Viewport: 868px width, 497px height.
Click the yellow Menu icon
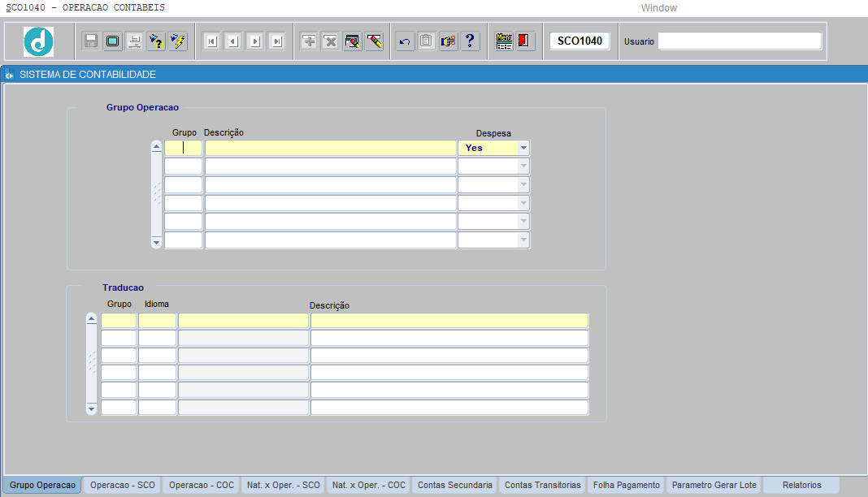coord(504,41)
